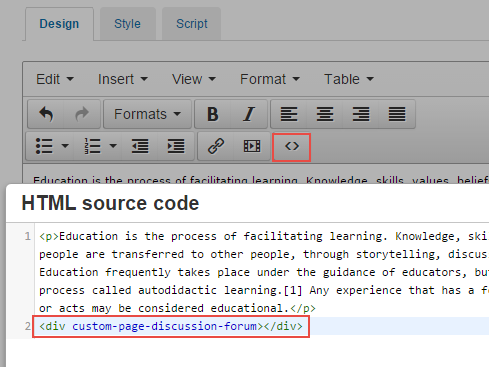The height and width of the screenshot is (367, 489).
Task: Click the Undo arrow icon
Action: 46,114
